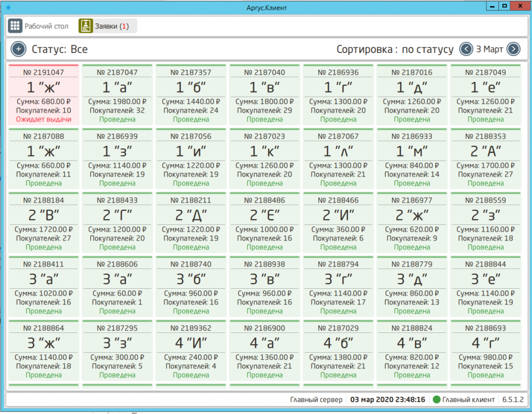532x414 pixels.
Task: Go to previous date with left arrow
Action: click(x=466, y=49)
